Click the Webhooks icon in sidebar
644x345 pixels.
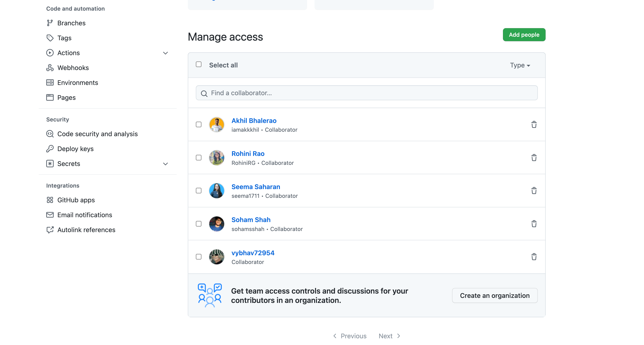tap(50, 68)
